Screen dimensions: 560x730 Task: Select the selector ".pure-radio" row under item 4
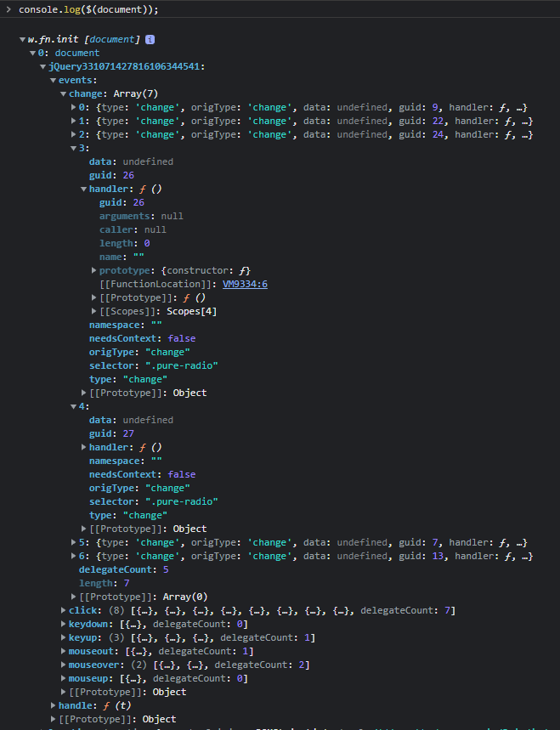pos(154,501)
